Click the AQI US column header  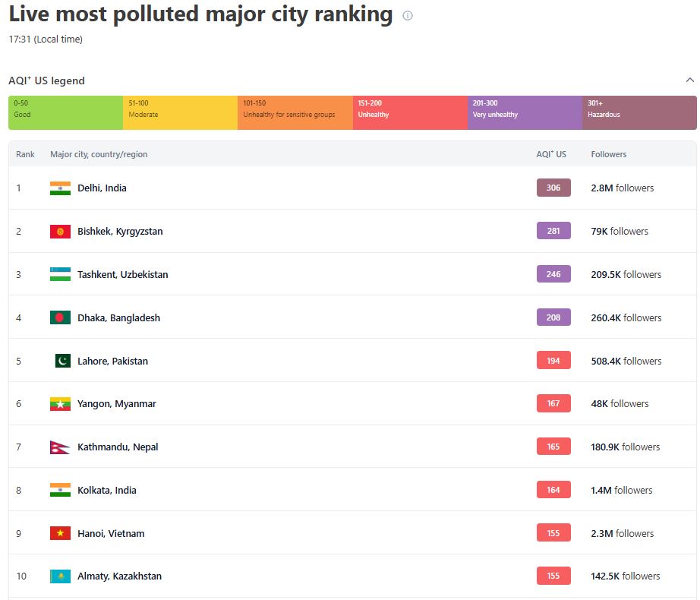(x=551, y=154)
